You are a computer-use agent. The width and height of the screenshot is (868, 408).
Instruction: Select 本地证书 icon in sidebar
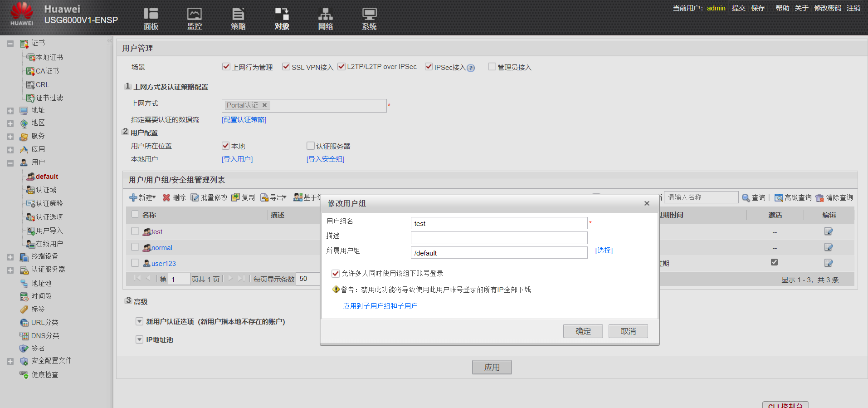[x=30, y=58]
